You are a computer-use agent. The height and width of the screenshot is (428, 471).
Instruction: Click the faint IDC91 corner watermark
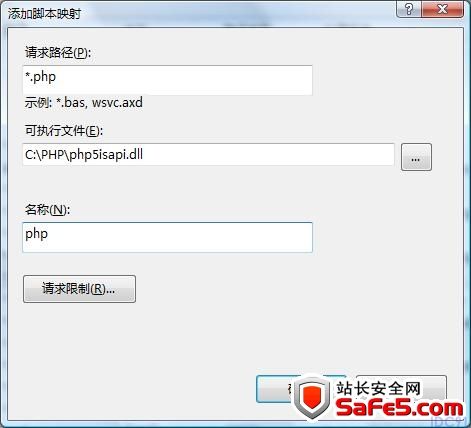[451, 421]
